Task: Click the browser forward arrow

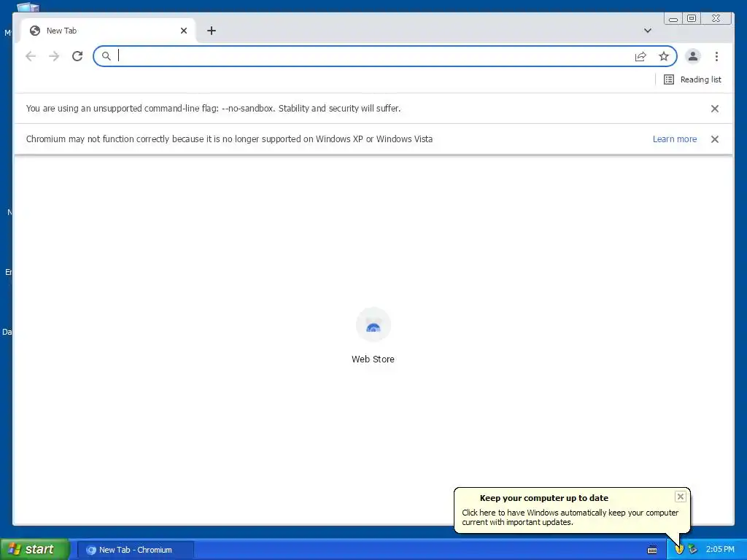Action: click(54, 56)
